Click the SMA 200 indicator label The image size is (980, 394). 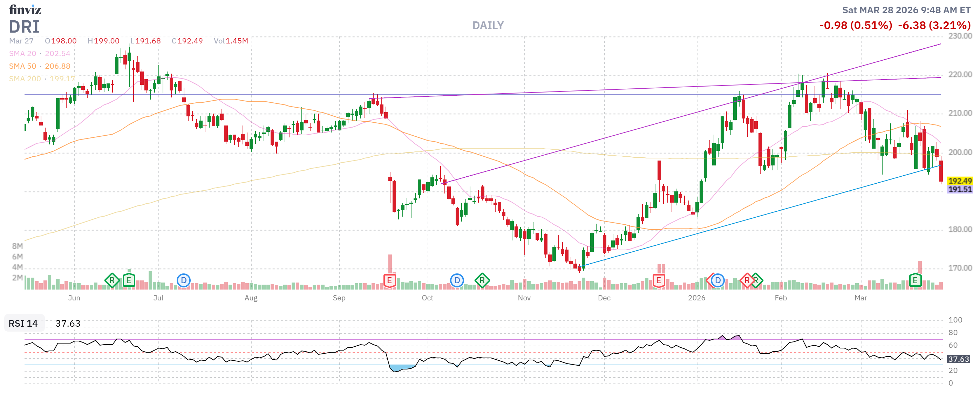coord(25,79)
